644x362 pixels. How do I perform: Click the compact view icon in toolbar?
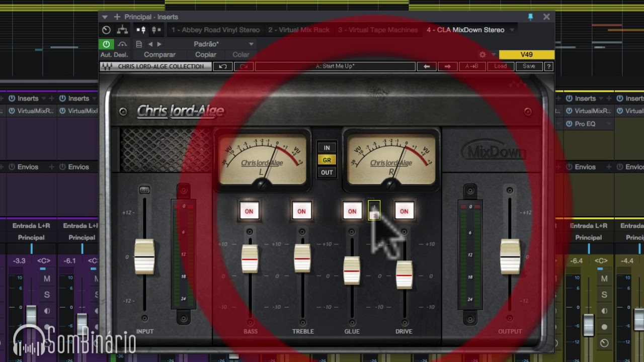pos(141,30)
